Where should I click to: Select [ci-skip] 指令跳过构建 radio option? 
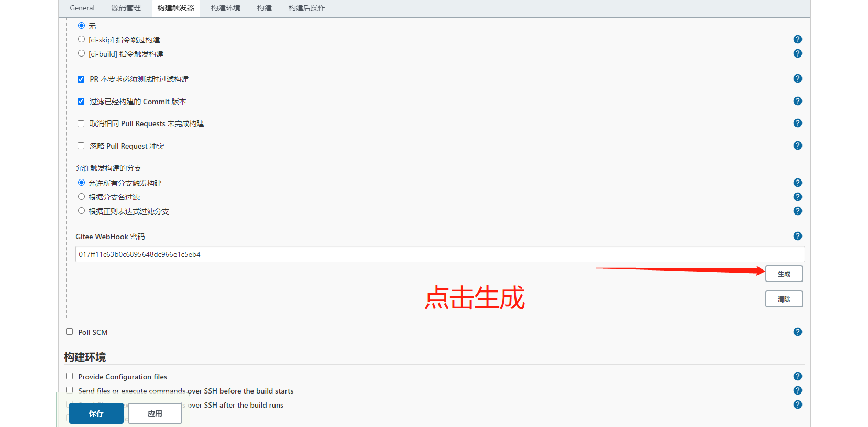[81, 39]
